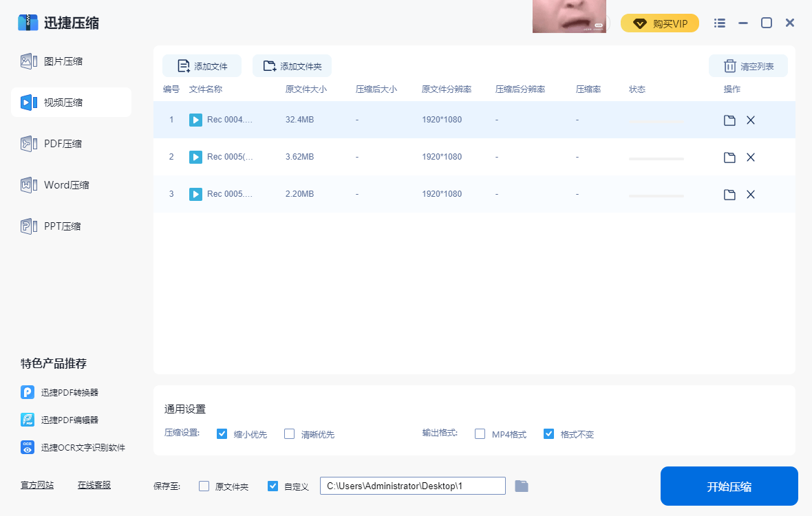Click 开始压缩 to start compression
The image size is (812, 516).
729,486
